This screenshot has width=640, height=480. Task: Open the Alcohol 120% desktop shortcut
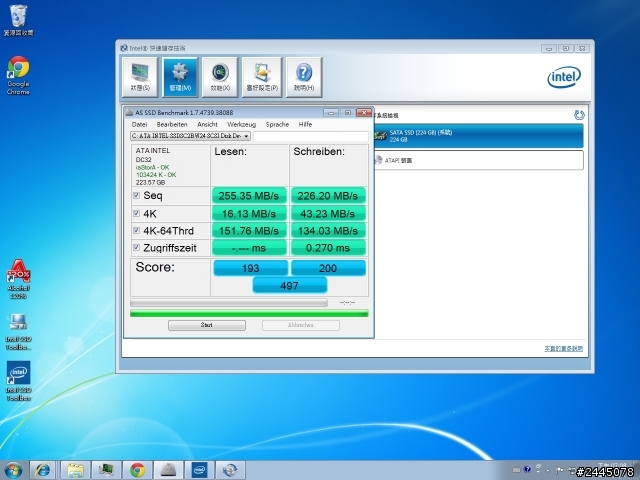point(18,279)
